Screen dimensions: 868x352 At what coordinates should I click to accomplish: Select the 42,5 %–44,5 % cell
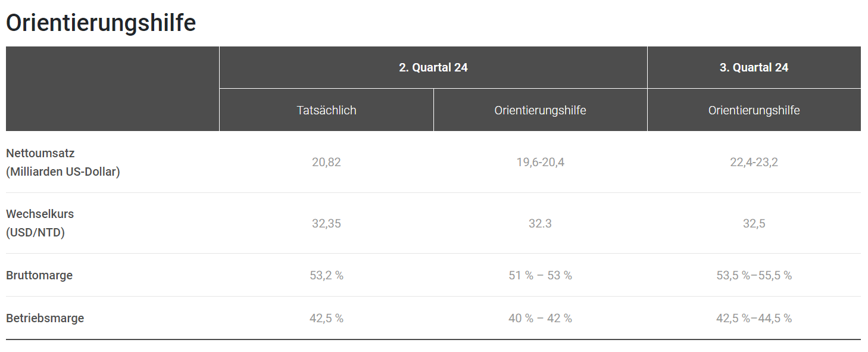pos(754,318)
